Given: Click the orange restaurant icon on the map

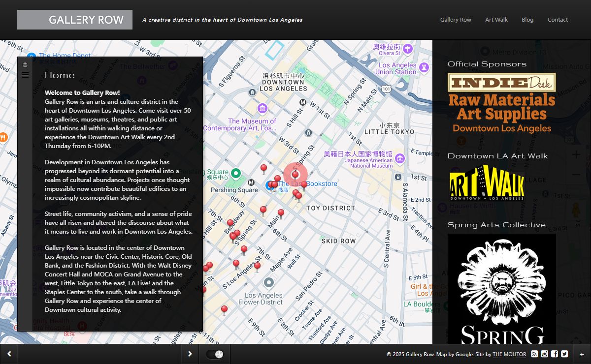Looking at the screenshot, I should 3,137.
